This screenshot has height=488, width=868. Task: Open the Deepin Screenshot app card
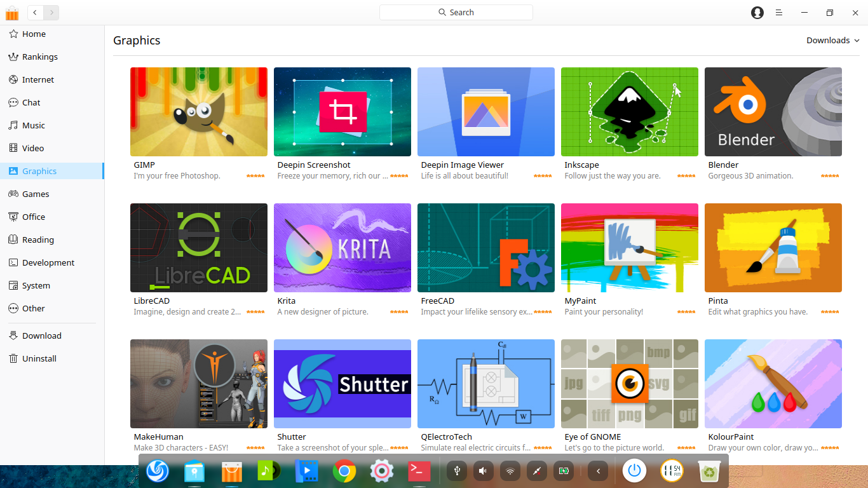(x=342, y=124)
